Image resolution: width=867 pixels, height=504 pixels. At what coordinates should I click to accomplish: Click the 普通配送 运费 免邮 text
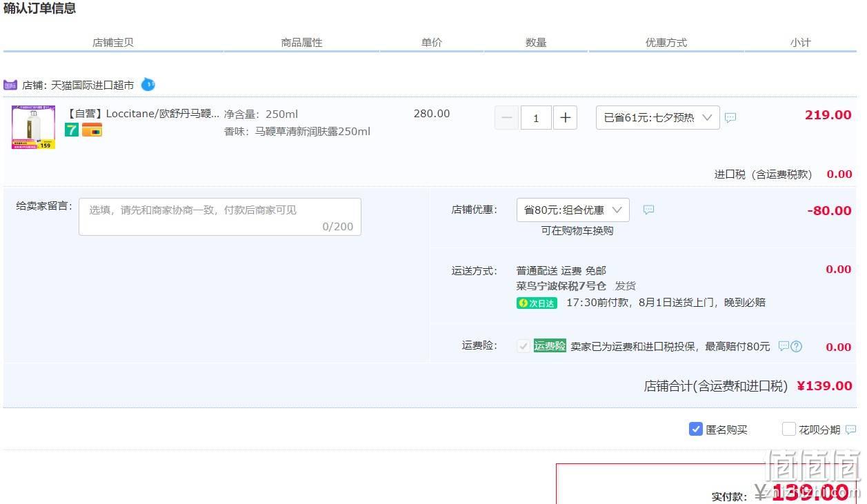(x=561, y=270)
